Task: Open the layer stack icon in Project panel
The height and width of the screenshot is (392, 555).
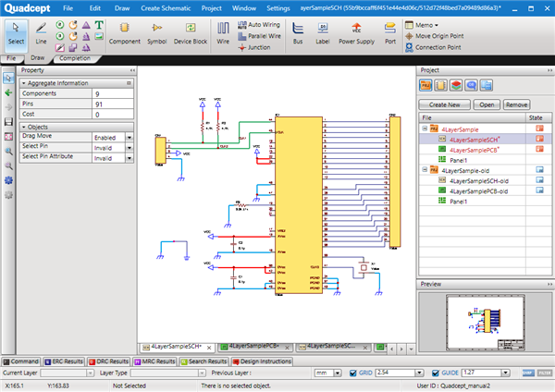Action: (456, 85)
